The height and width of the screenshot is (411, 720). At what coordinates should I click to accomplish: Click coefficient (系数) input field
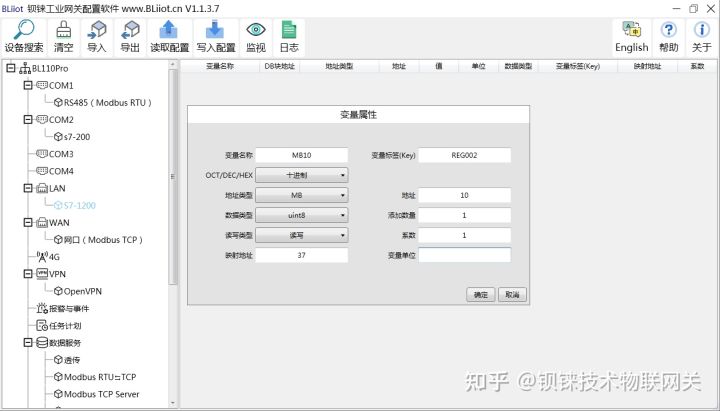point(464,235)
